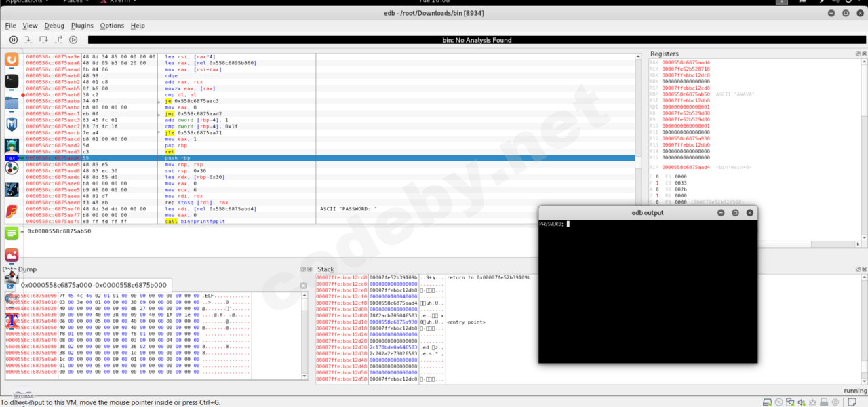Click the first stack entry 00007ffe:bbc12cd8
The height and width of the screenshot is (407, 868).
click(x=342, y=277)
